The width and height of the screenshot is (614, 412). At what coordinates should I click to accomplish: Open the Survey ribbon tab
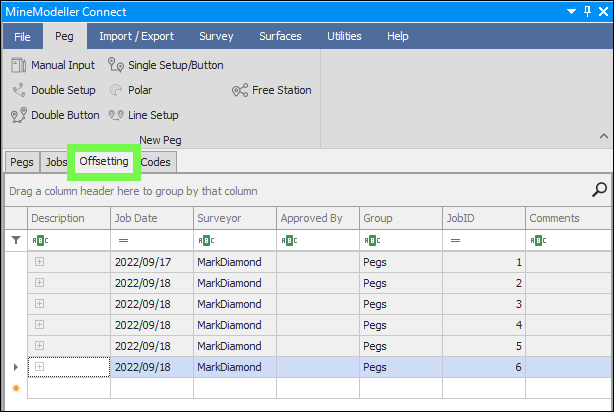216,36
